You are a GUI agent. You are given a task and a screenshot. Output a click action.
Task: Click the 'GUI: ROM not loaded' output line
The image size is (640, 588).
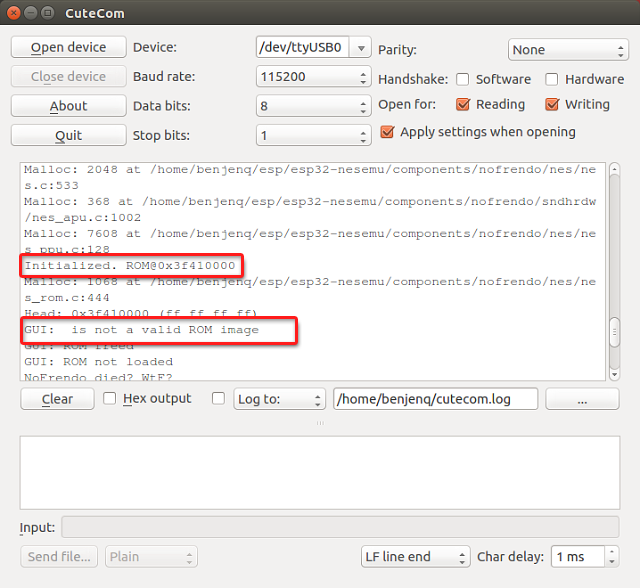(x=98, y=362)
